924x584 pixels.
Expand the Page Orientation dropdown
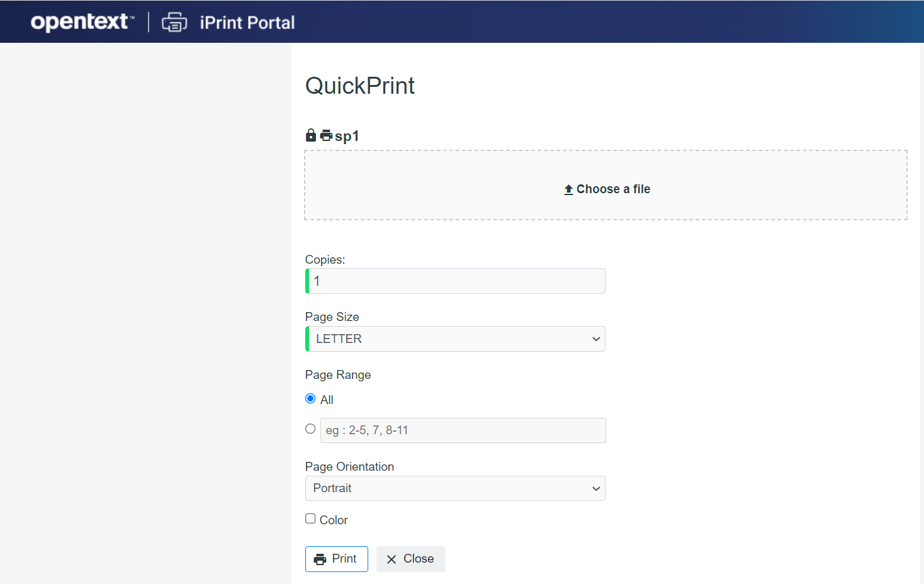pos(455,488)
